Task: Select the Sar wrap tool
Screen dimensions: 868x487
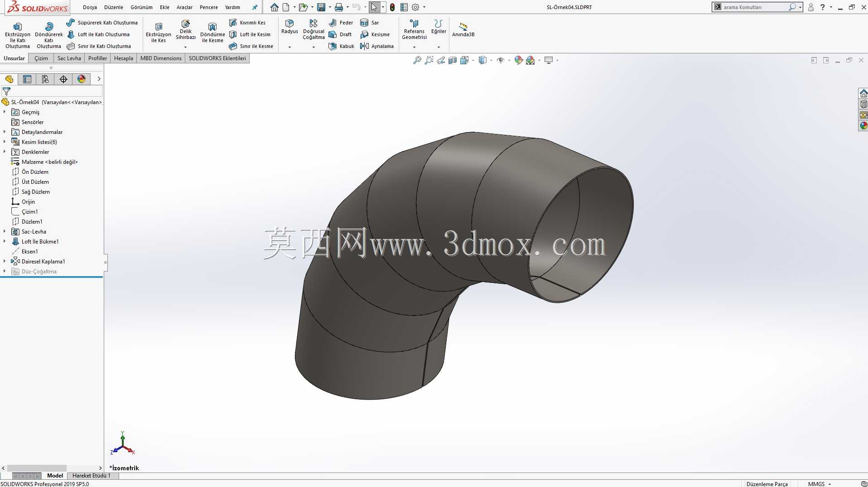Action: 370,23
